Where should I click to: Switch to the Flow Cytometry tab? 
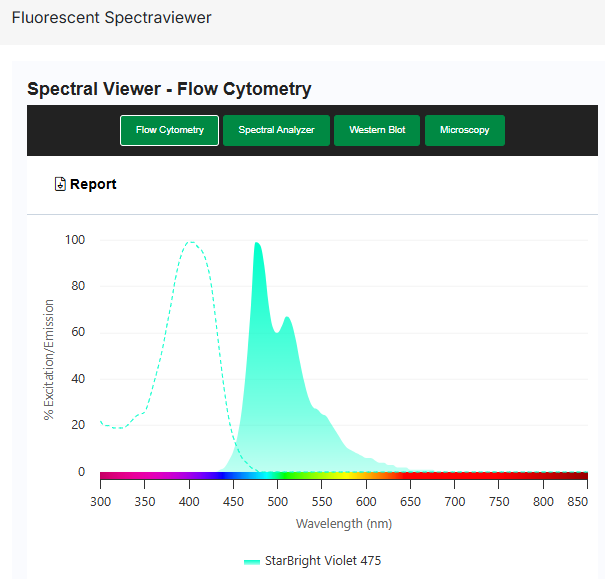pos(170,130)
